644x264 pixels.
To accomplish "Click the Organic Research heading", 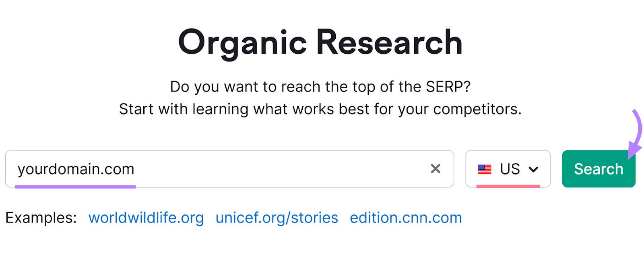I will [x=321, y=42].
